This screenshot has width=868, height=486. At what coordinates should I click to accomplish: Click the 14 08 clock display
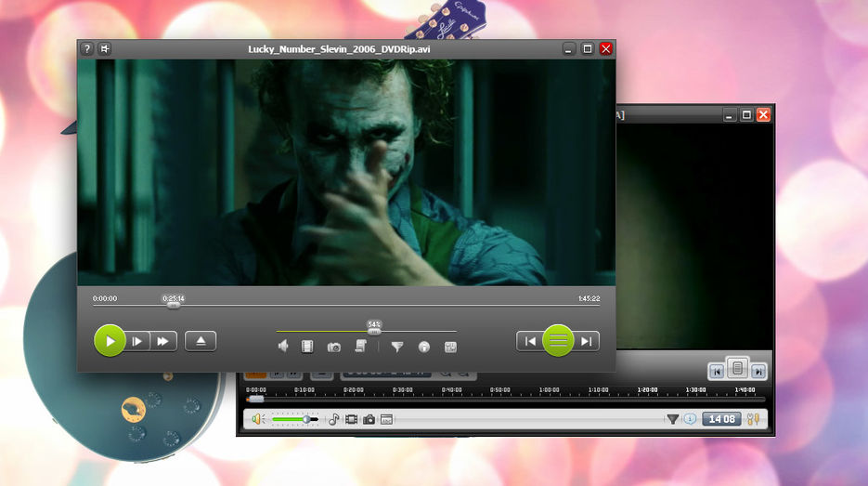722,419
